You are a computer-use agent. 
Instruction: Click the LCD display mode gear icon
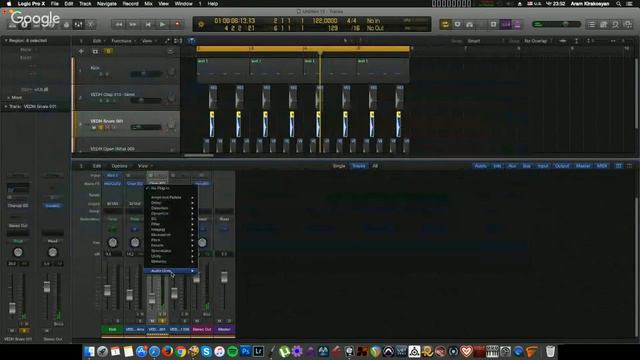(x=201, y=24)
